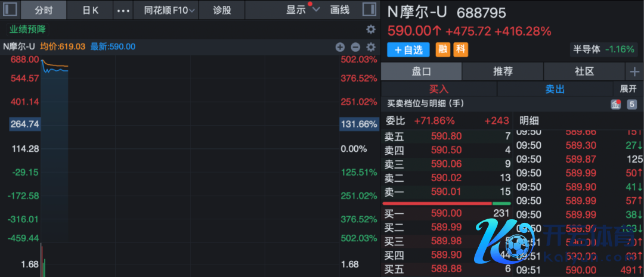Toggle the right sidebar panel icon
This screenshot has width=644, height=277.
pyautogui.click(x=369, y=10)
